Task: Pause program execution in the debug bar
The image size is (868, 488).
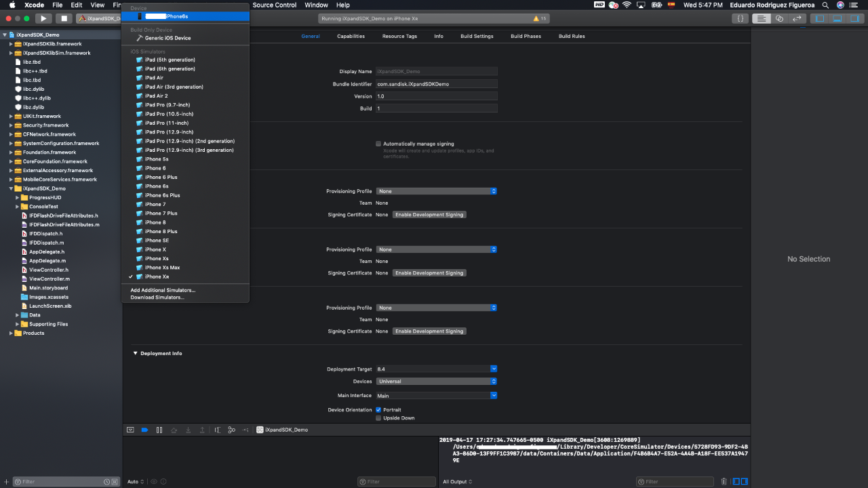Action: (159, 430)
